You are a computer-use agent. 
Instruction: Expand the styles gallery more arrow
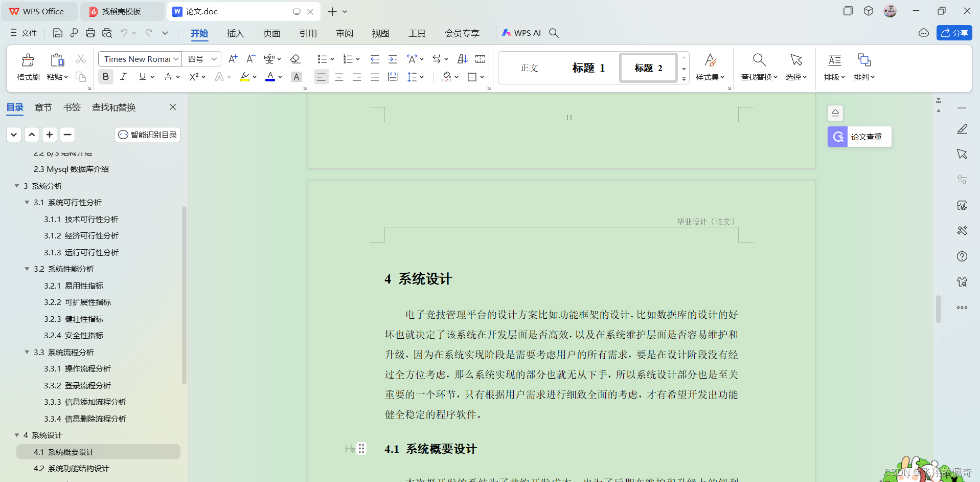click(684, 79)
